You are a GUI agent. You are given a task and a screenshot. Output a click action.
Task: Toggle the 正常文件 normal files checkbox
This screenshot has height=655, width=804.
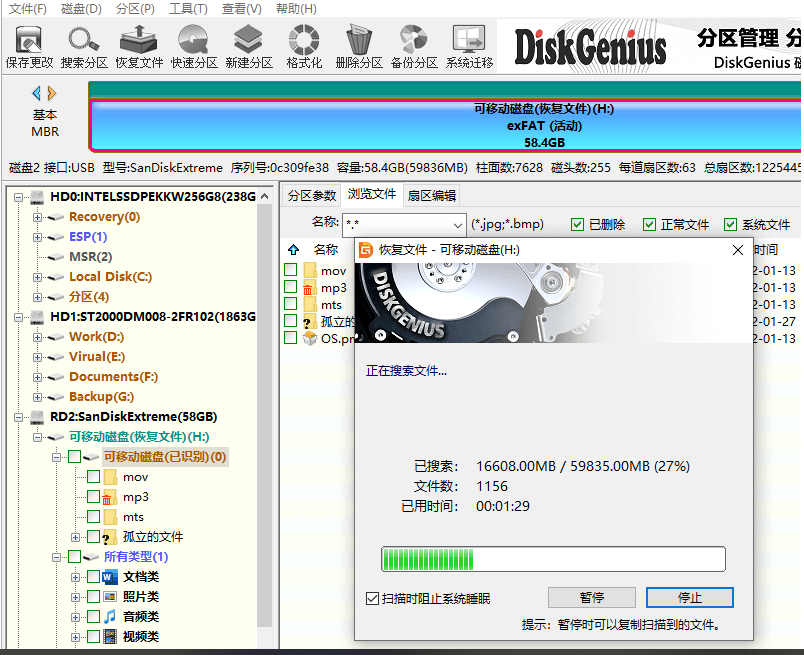click(x=650, y=225)
